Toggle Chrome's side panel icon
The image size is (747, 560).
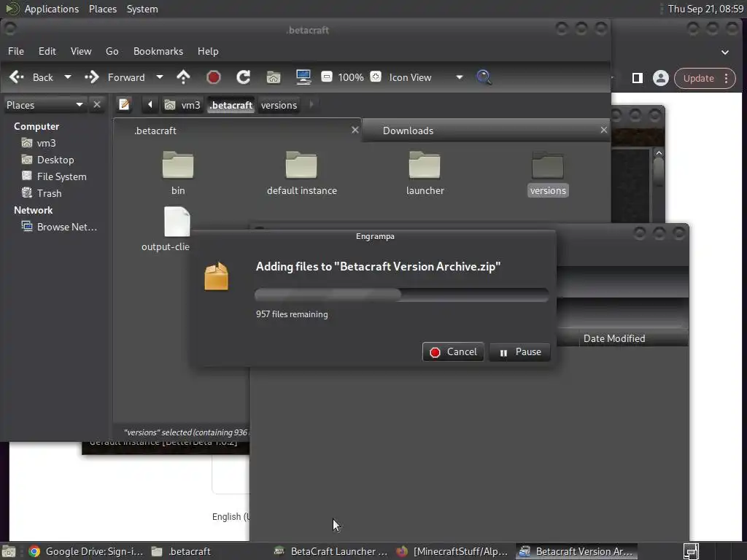[637, 78]
